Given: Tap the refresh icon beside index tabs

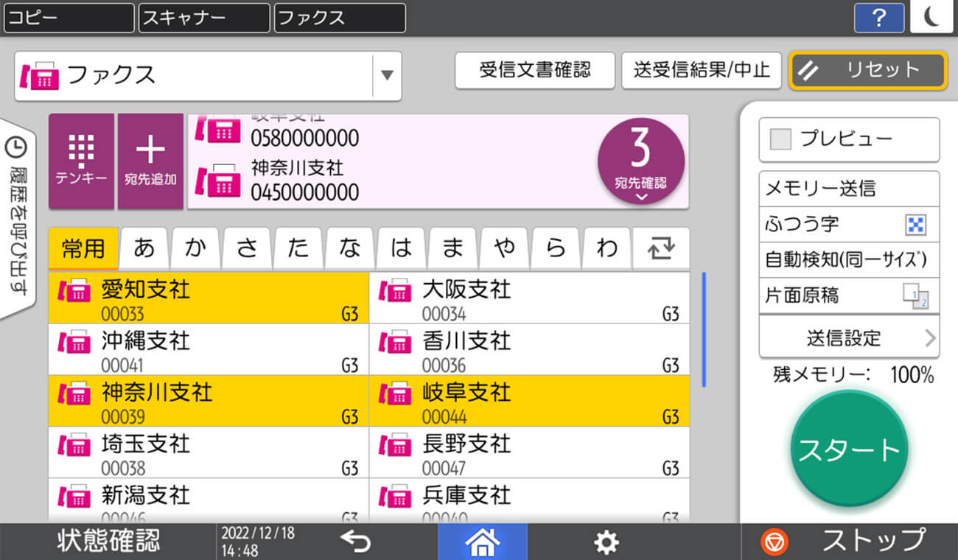Looking at the screenshot, I should pyautogui.click(x=661, y=249).
